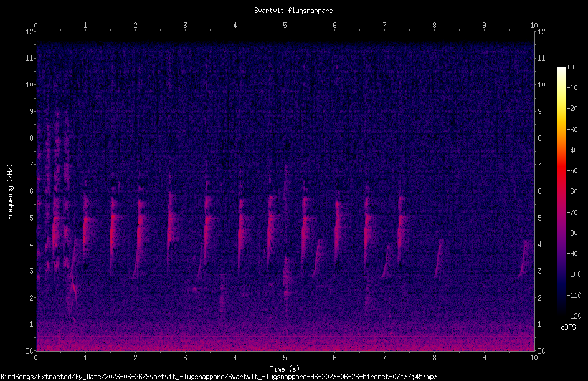Click the '5' label on the bottom time axis
Image resolution: width=588 pixels, height=381 pixels.
click(x=285, y=358)
